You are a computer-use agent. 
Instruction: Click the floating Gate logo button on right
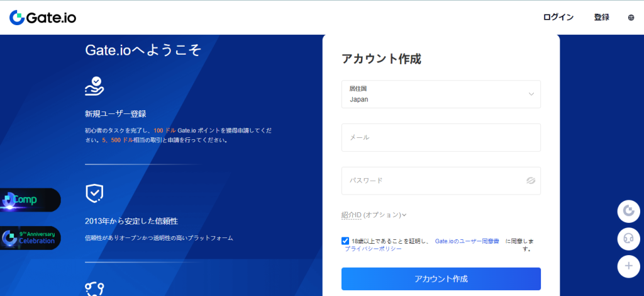(x=628, y=211)
